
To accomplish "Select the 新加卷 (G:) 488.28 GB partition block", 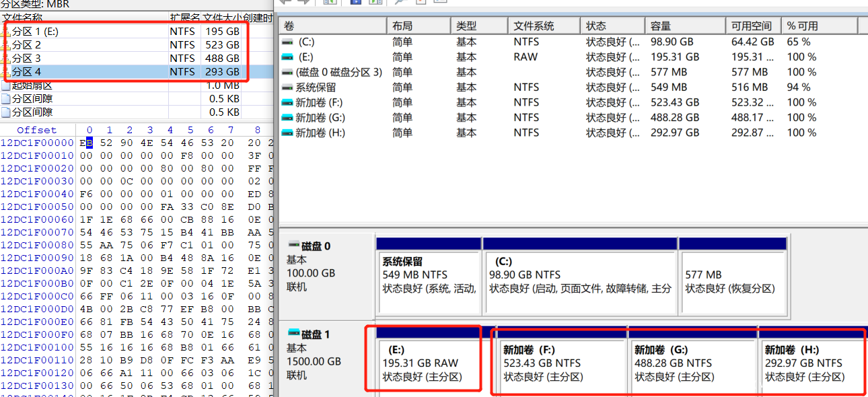I will point(692,363).
